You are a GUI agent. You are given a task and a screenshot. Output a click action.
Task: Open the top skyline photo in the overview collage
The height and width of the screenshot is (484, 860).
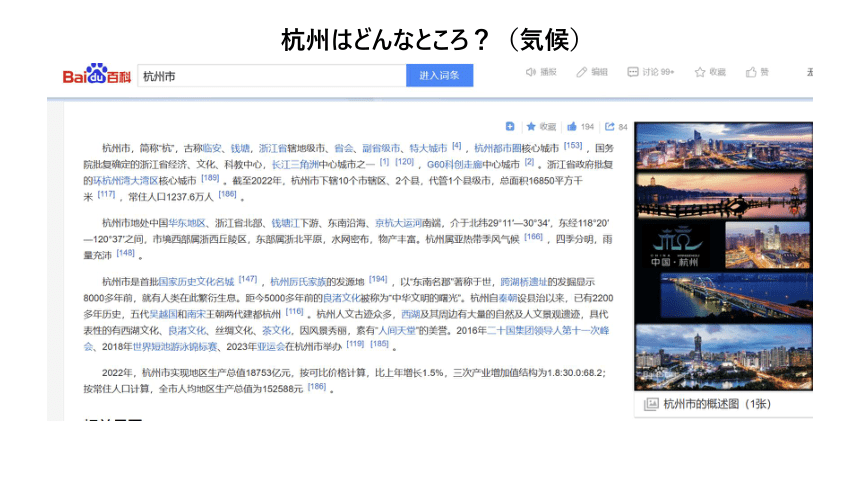tap(723, 146)
